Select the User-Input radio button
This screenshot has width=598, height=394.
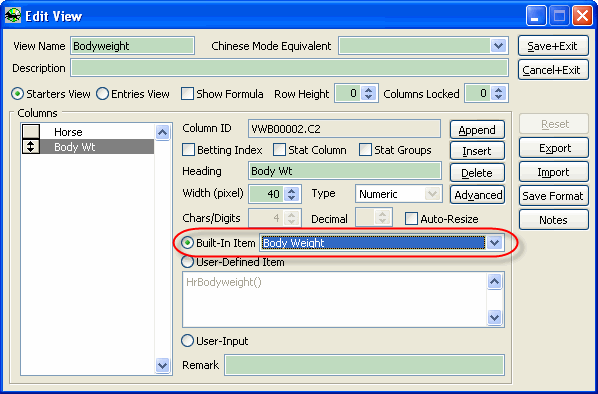point(187,341)
